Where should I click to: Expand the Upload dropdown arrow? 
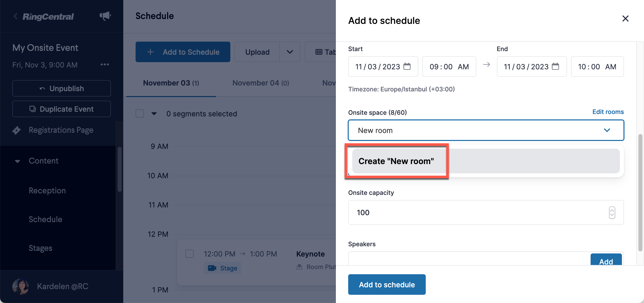[290, 52]
